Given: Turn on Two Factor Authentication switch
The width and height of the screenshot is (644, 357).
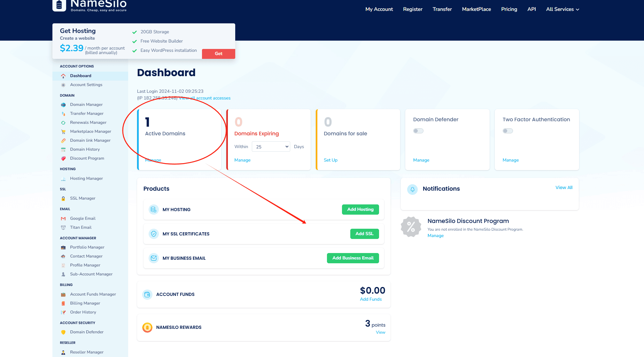Looking at the screenshot, I should [508, 131].
